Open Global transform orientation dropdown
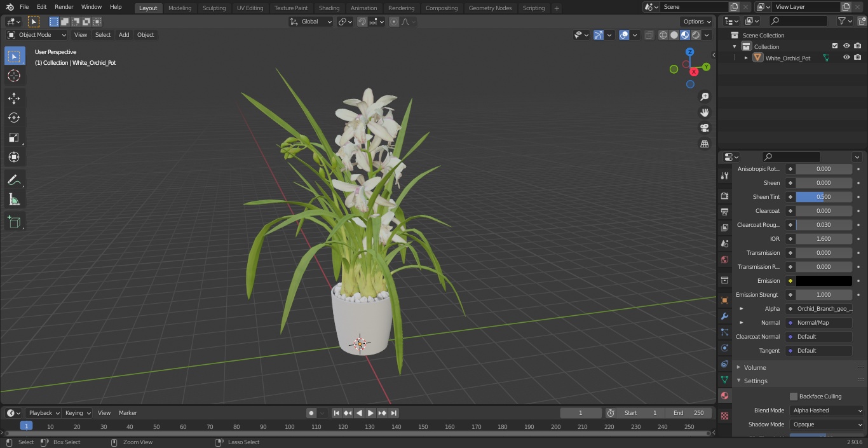 coord(311,22)
